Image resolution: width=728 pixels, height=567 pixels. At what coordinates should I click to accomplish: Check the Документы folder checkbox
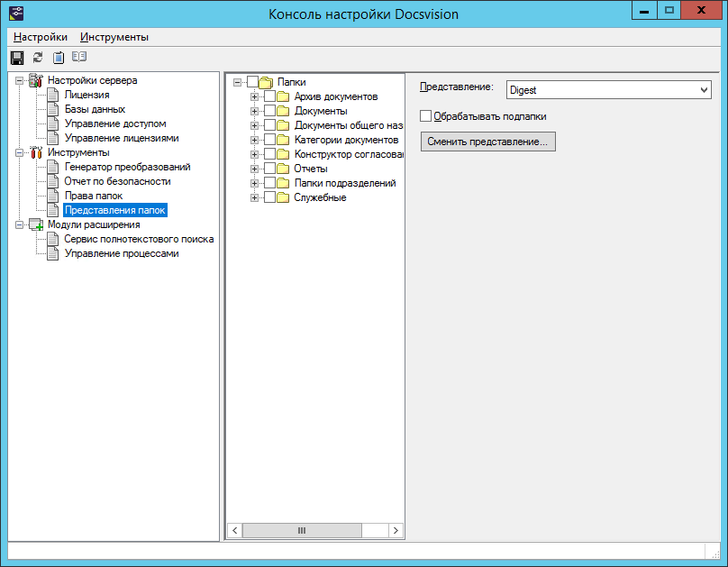click(269, 112)
